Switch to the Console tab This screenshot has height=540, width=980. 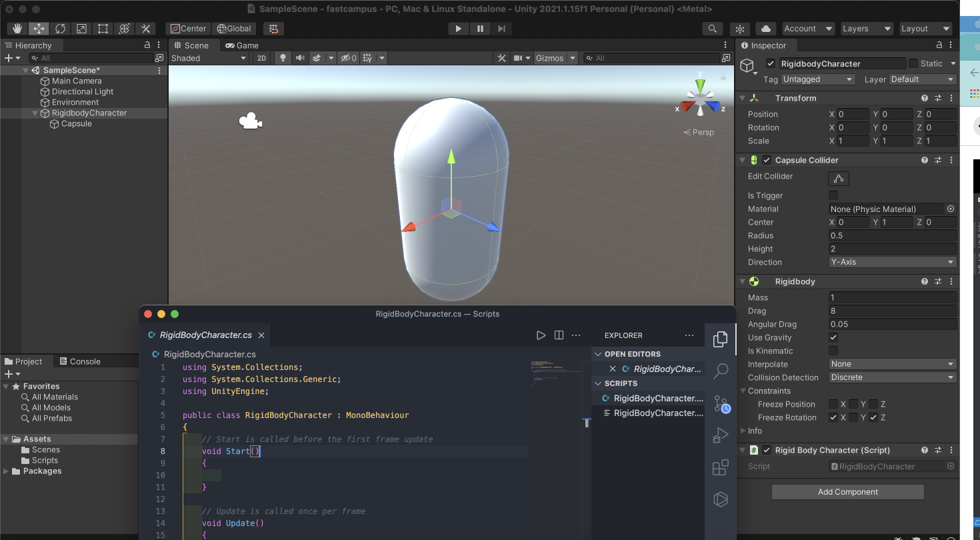click(x=79, y=361)
